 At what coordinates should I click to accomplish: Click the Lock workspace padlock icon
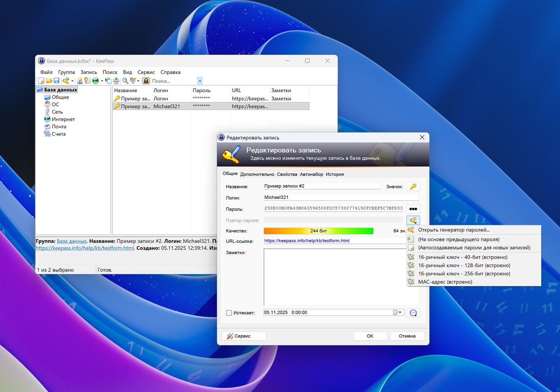click(146, 81)
